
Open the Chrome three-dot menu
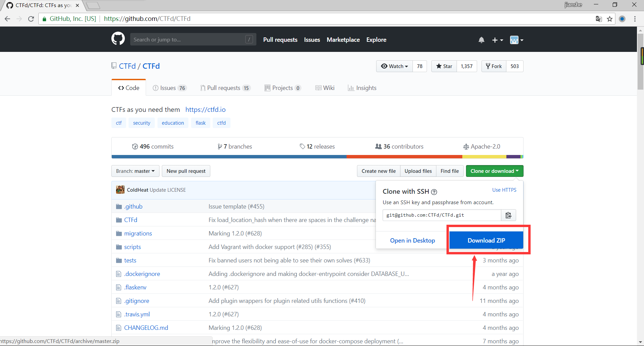(x=635, y=19)
